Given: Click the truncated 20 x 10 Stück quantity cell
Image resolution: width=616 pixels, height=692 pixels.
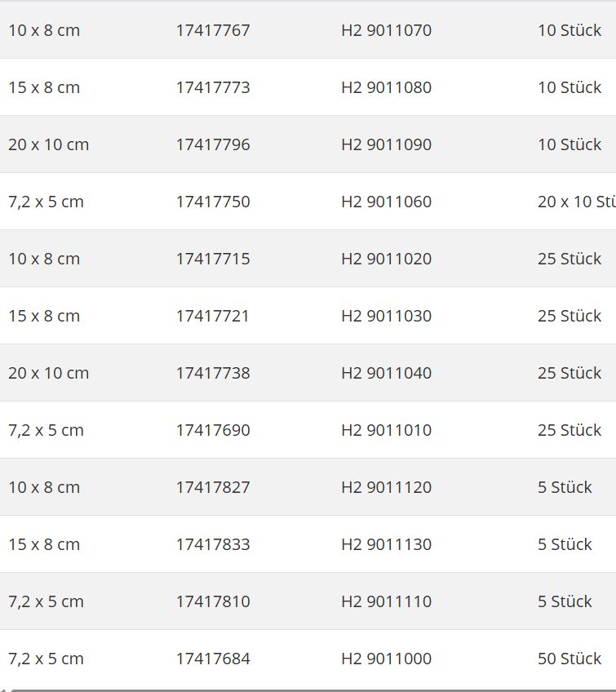Looking at the screenshot, I should click(x=575, y=202).
